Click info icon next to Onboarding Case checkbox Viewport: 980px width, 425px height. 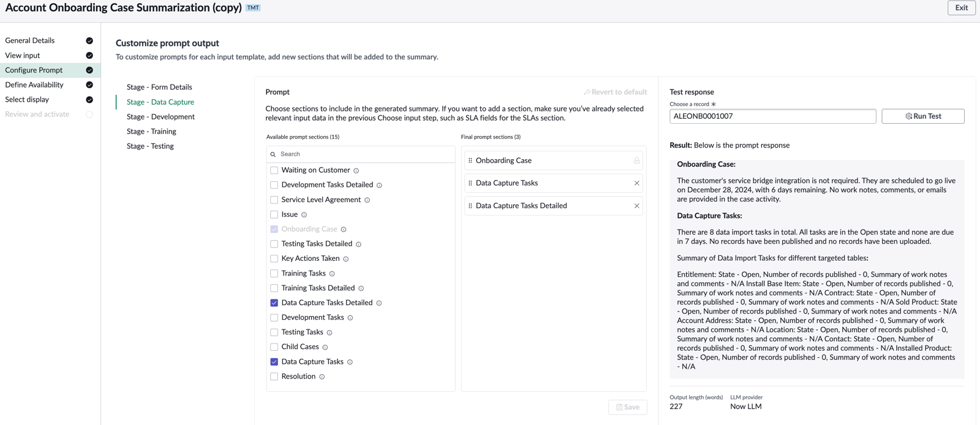pyautogui.click(x=344, y=230)
